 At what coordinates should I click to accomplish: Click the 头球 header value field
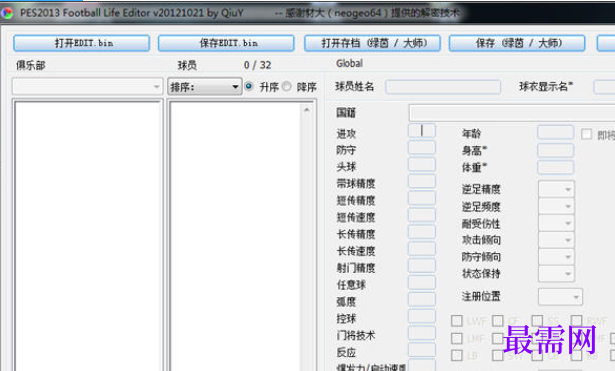pyautogui.click(x=422, y=164)
